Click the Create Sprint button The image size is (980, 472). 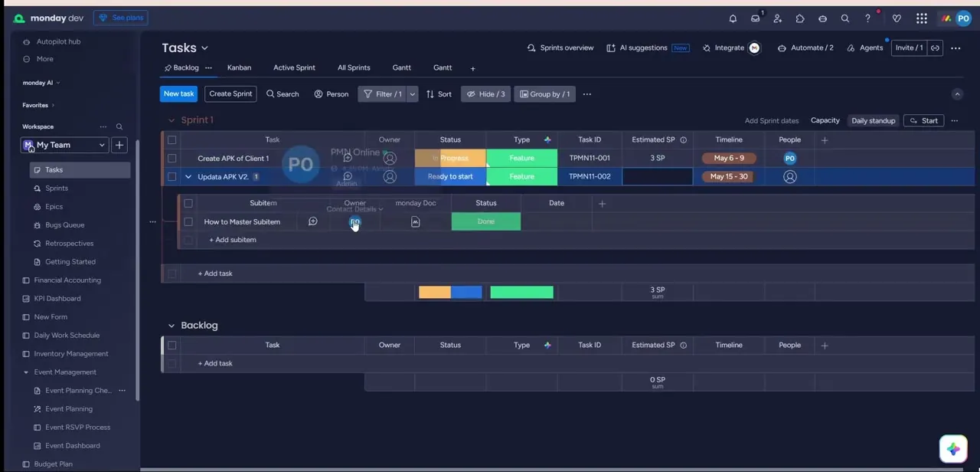[230, 94]
